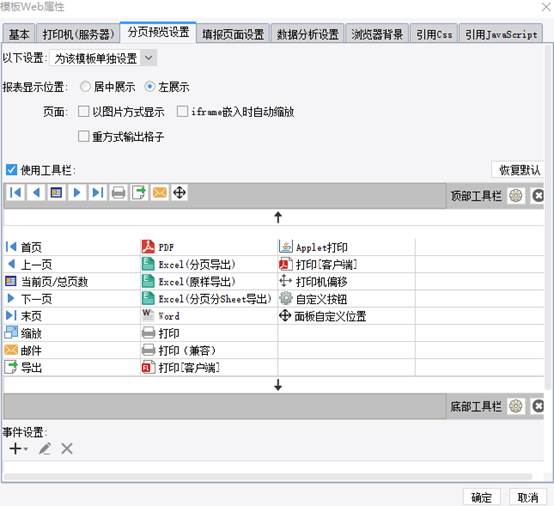Click the email envelope icon in top toolbar

point(160,193)
